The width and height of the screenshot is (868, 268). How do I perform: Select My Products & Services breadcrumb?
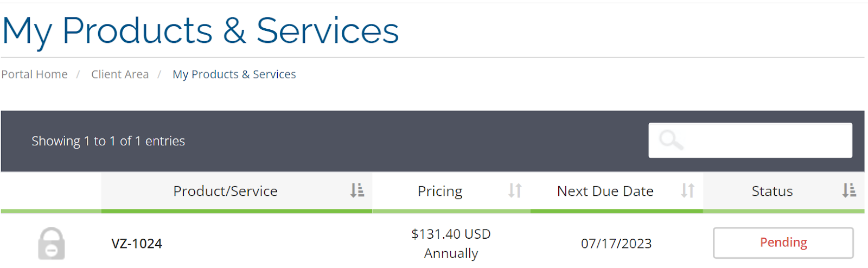click(x=234, y=74)
